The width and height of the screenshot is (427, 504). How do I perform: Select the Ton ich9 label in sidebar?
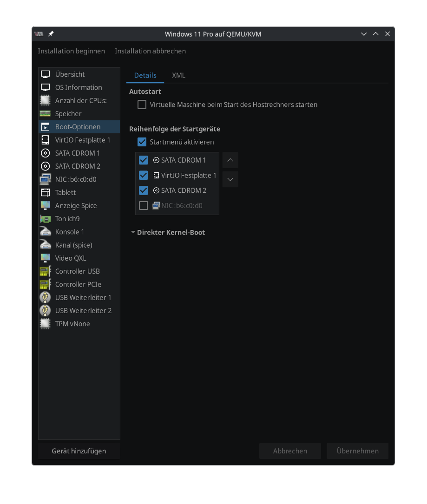(x=67, y=219)
